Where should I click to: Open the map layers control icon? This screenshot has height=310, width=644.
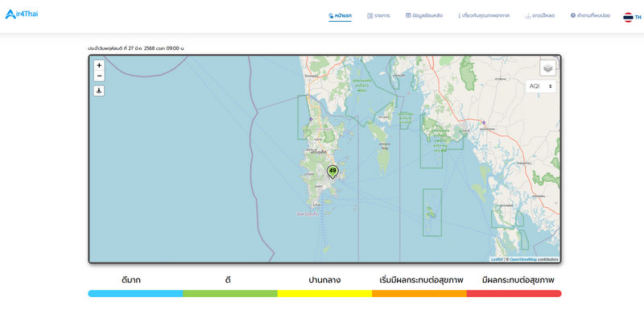[547, 68]
